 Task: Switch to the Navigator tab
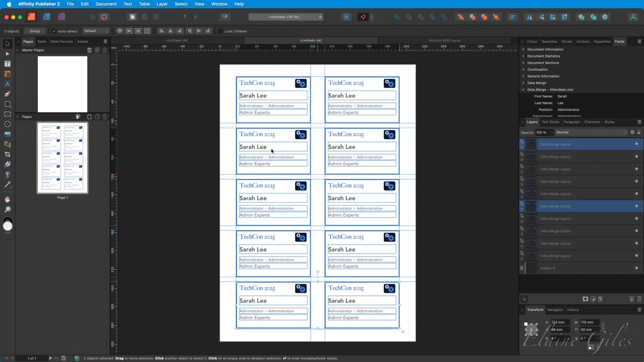[555, 309]
